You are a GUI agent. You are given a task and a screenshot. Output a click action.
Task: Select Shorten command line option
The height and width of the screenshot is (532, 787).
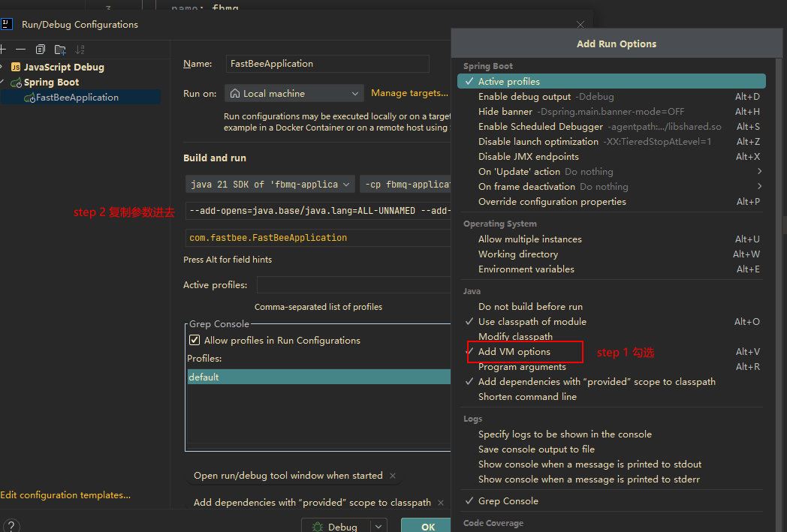click(611, 397)
